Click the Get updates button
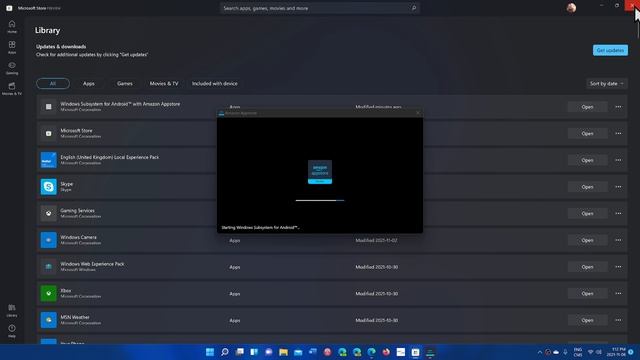Viewport: 640px width, 360px height. point(610,50)
